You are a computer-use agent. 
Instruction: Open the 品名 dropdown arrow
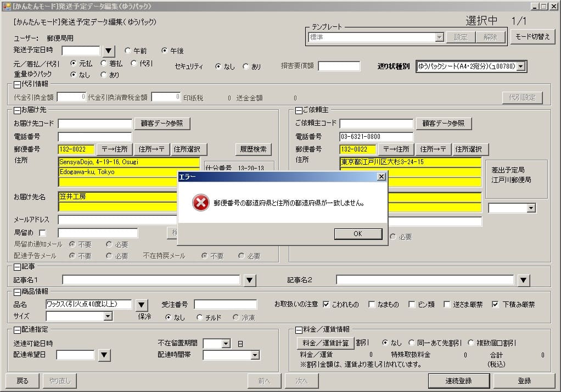coord(142,305)
